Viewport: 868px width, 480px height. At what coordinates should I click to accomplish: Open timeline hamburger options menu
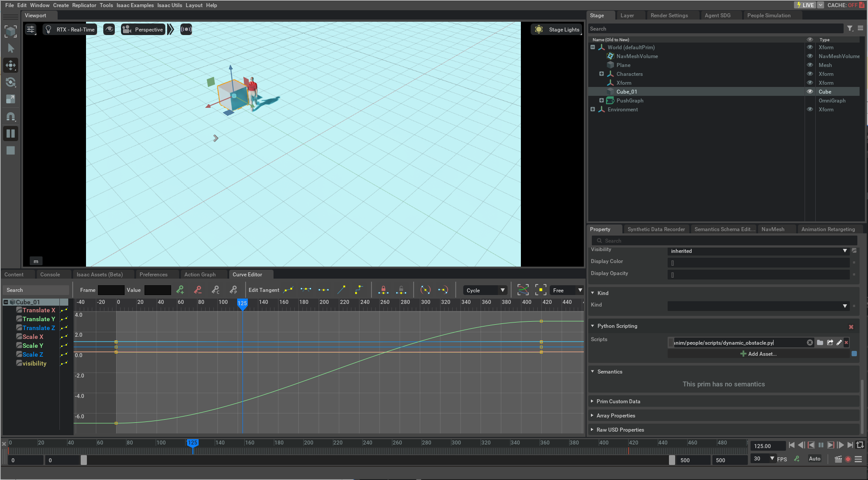858,459
